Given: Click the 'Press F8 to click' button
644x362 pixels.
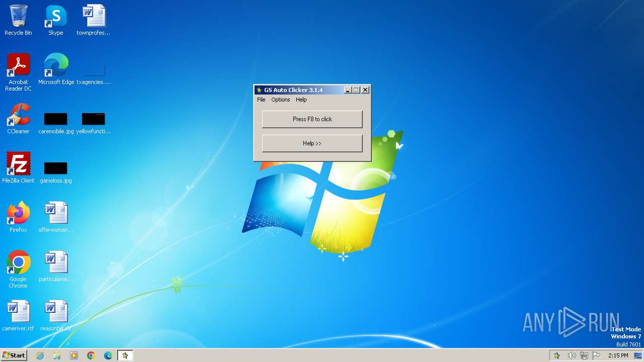Looking at the screenshot, I should pyautogui.click(x=312, y=119).
